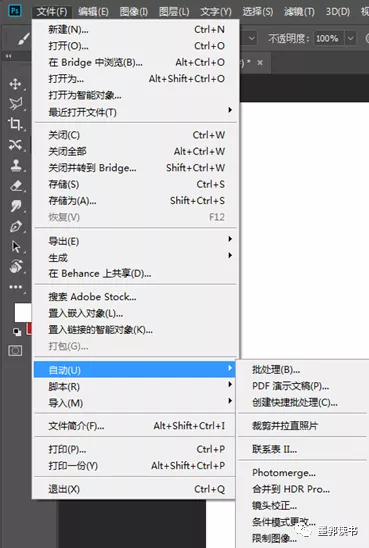
Task: Open the 滤镜(T) menu
Action: 299,12
